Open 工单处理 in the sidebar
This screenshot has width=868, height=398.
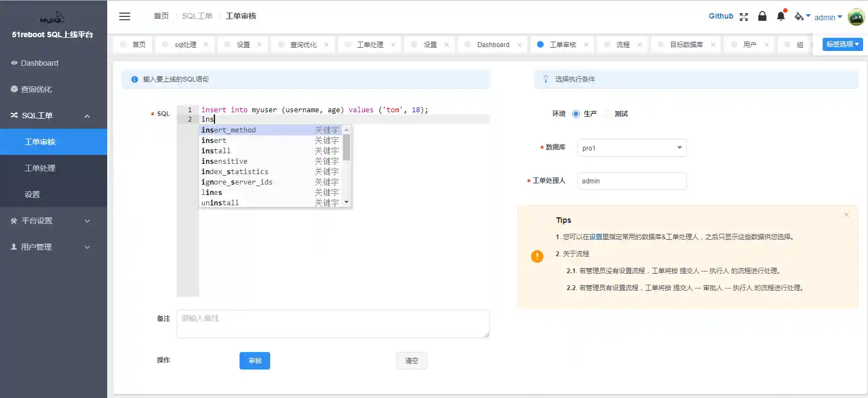coord(40,168)
